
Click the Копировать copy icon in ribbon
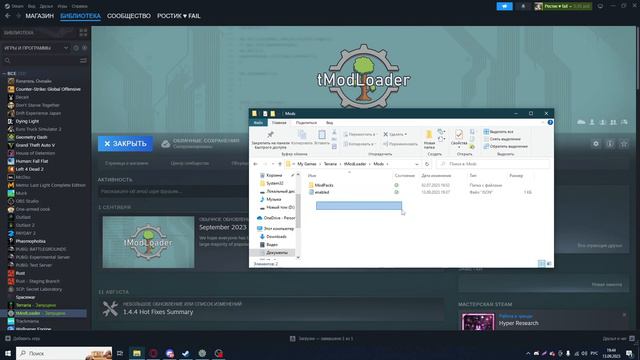302,138
